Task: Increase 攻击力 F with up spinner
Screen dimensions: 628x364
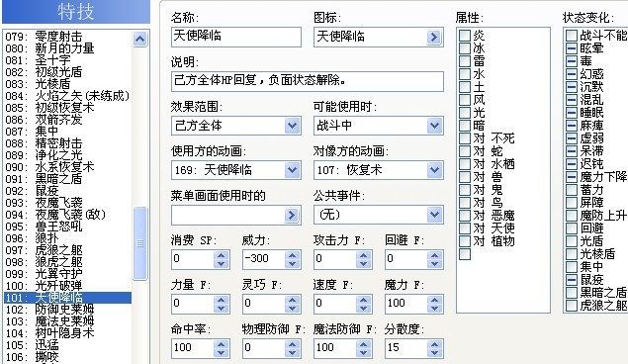Action: tap(363, 255)
